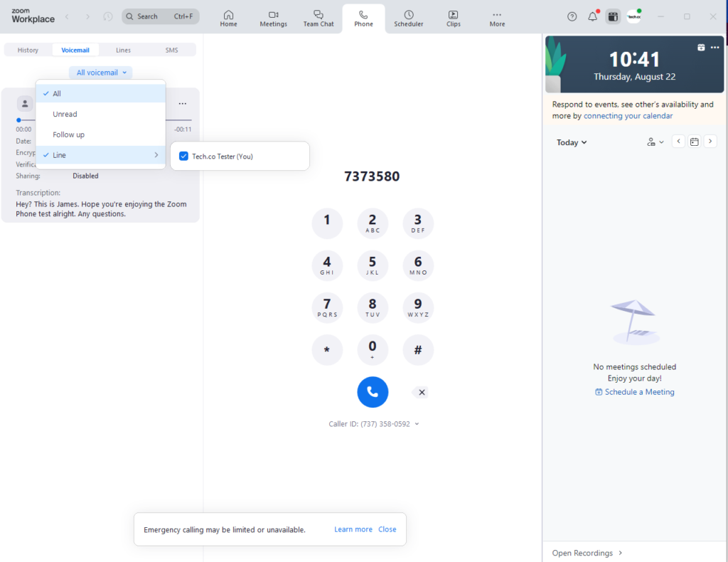Viewport: 728px width, 562px height.
Task: Click Schedule a Meeting
Action: 634,391
